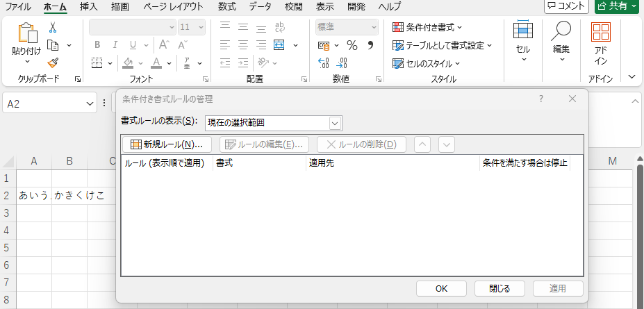The width and height of the screenshot is (644, 309).
Task: Open the Name Box dropdown for A2
Action: click(x=90, y=104)
